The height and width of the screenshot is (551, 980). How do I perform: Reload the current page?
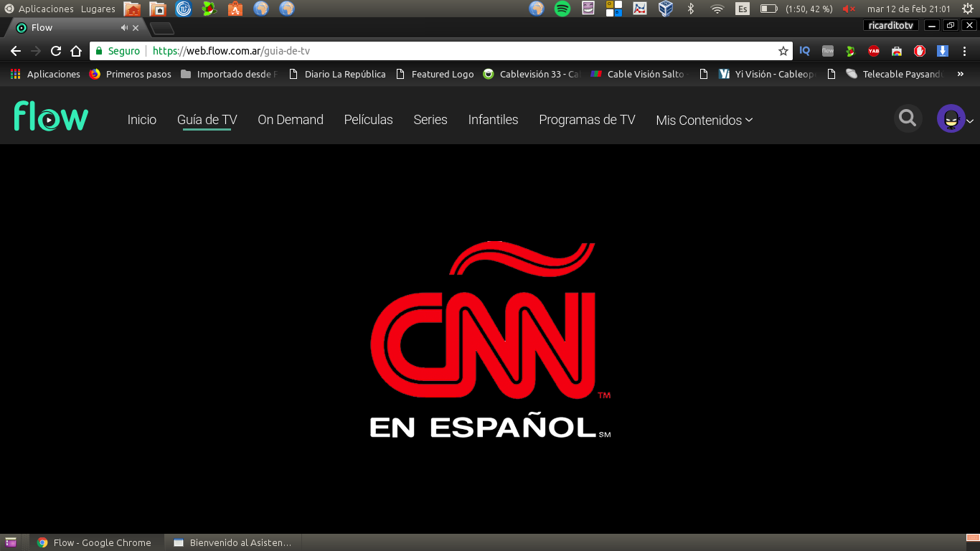click(56, 51)
